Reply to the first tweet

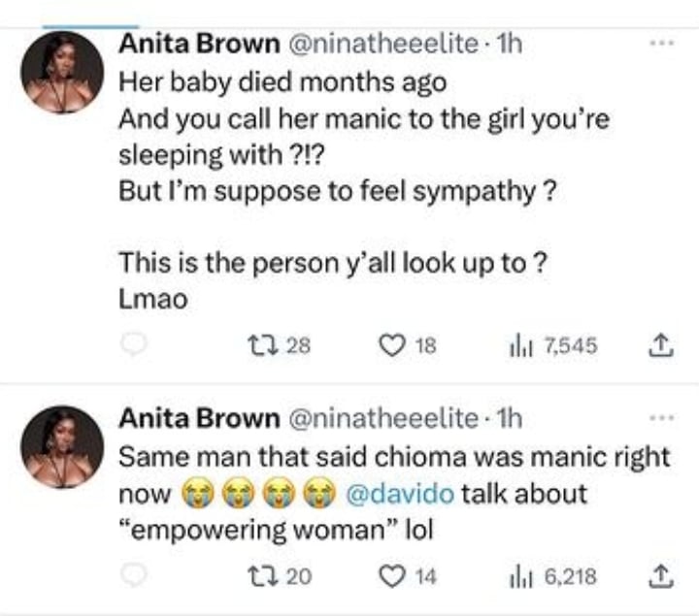tap(135, 344)
